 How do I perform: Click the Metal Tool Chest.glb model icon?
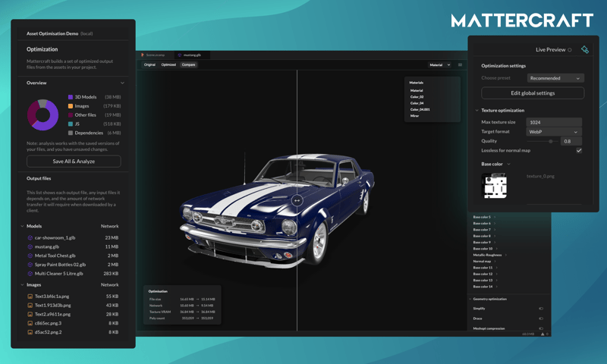click(x=30, y=256)
